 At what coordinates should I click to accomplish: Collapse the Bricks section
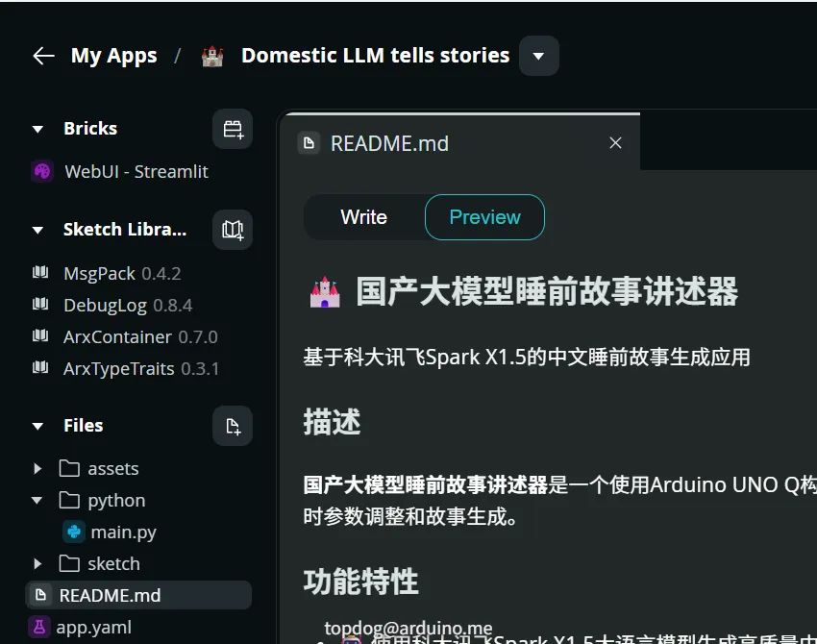coord(37,129)
